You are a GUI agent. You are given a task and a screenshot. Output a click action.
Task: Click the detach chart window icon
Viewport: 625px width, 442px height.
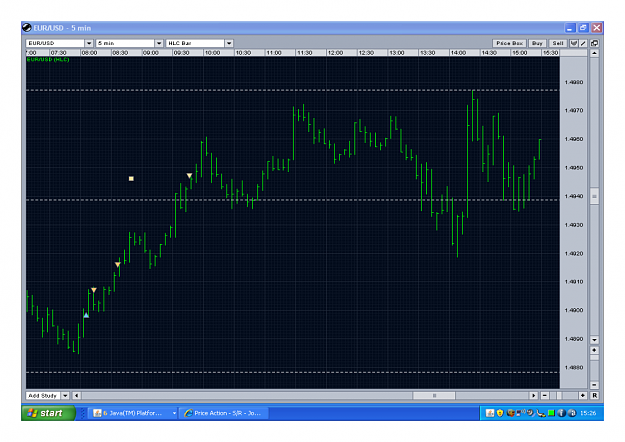[594, 43]
